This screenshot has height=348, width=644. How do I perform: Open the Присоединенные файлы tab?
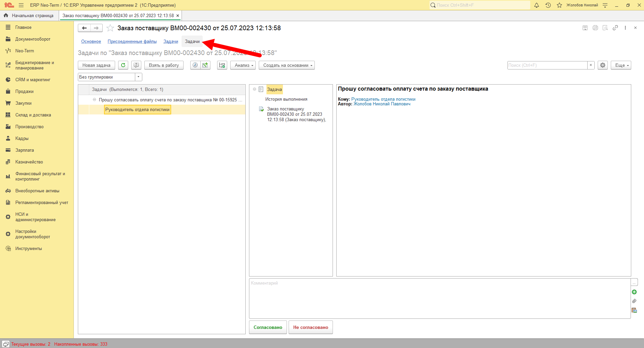point(132,42)
